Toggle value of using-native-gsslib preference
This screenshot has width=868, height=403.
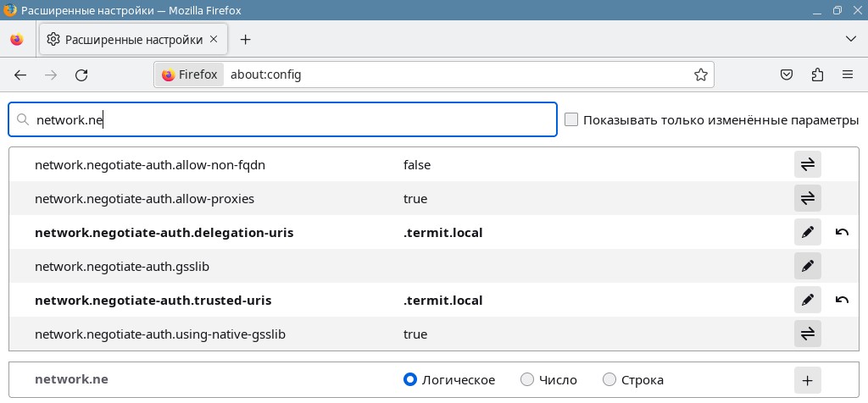[x=808, y=334]
